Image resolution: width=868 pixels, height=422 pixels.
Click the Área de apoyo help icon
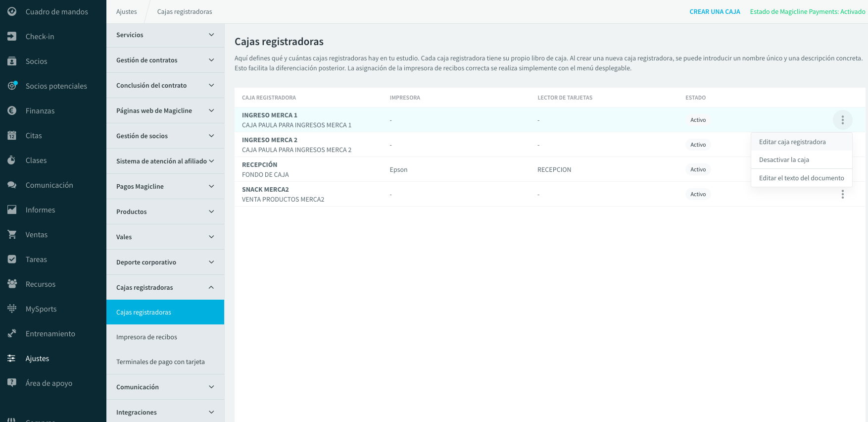(x=12, y=383)
